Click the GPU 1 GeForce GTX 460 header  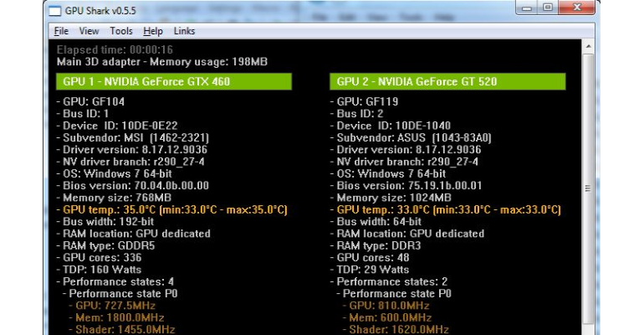[x=174, y=81]
